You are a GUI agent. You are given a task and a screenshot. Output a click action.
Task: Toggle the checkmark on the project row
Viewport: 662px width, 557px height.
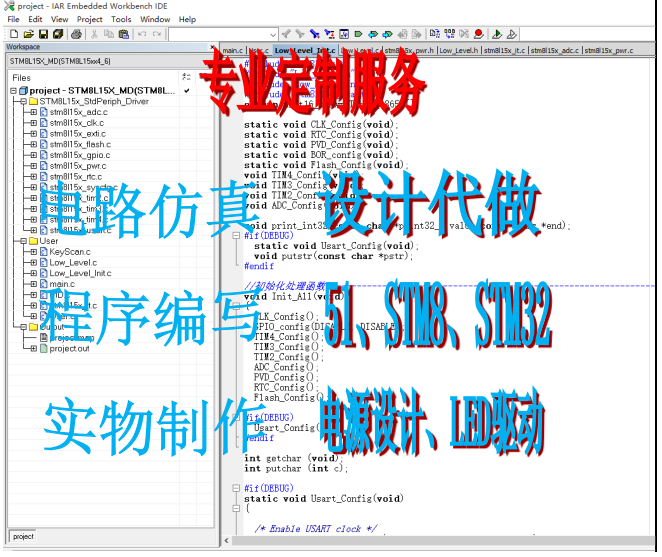[x=187, y=90]
